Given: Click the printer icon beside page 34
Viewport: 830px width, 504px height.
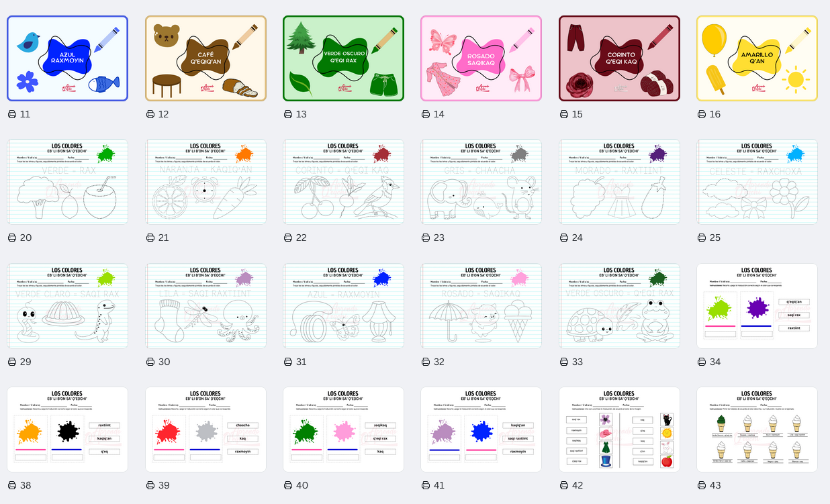Looking at the screenshot, I should 702,362.
